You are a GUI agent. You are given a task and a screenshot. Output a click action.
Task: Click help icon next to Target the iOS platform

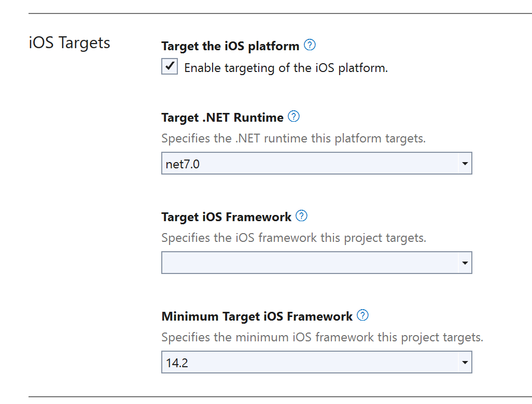[310, 45]
